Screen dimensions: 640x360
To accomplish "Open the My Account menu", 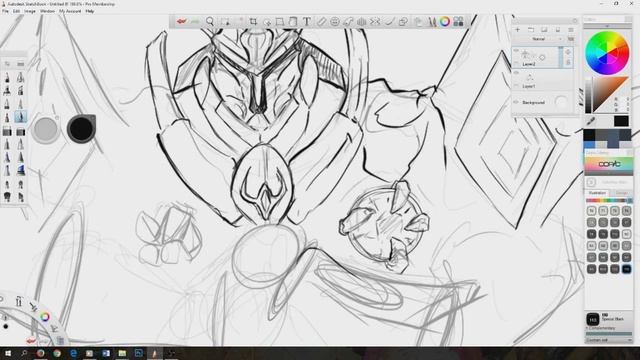I will coord(70,11).
